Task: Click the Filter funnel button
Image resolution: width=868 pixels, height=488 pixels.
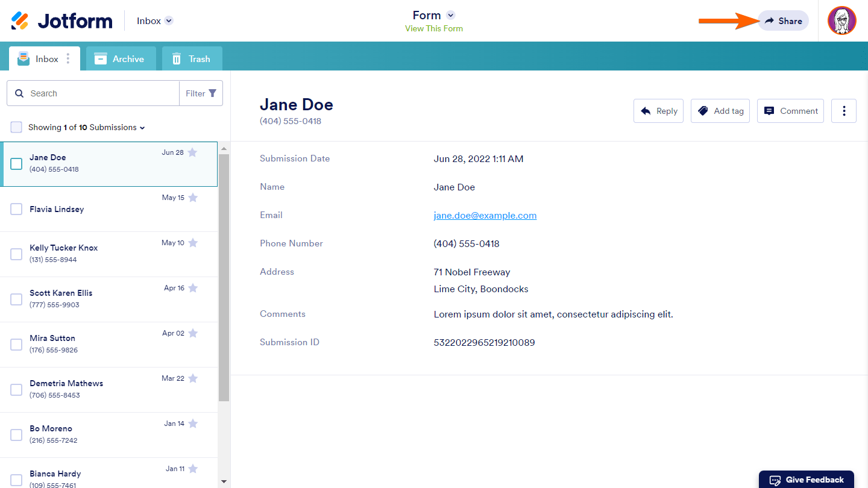Action: [x=201, y=93]
